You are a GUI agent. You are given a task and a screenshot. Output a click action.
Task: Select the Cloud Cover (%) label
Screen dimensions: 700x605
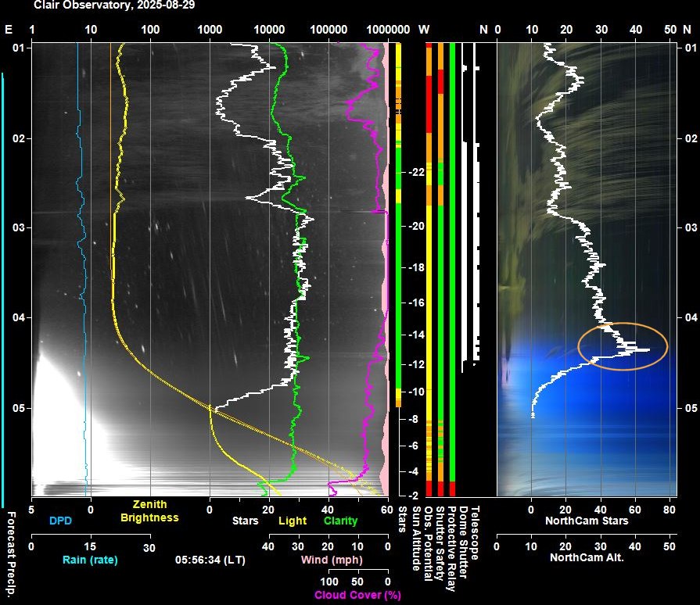click(357, 595)
